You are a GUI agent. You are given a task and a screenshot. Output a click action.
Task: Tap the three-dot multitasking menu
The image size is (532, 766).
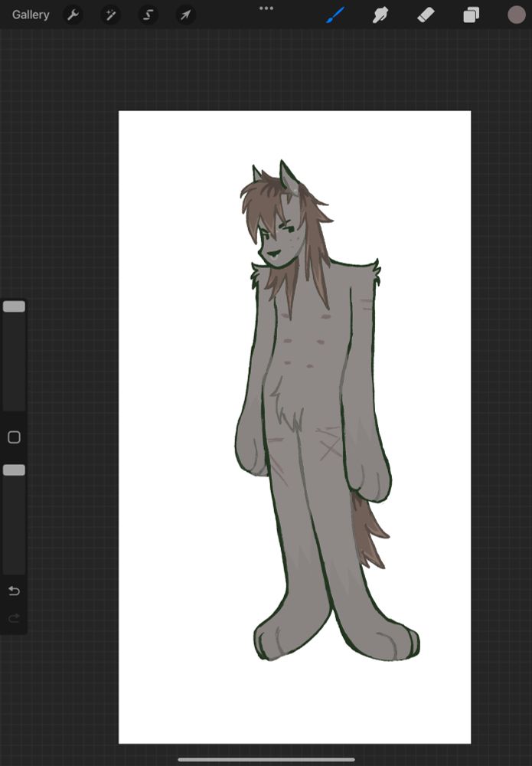coord(266,8)
